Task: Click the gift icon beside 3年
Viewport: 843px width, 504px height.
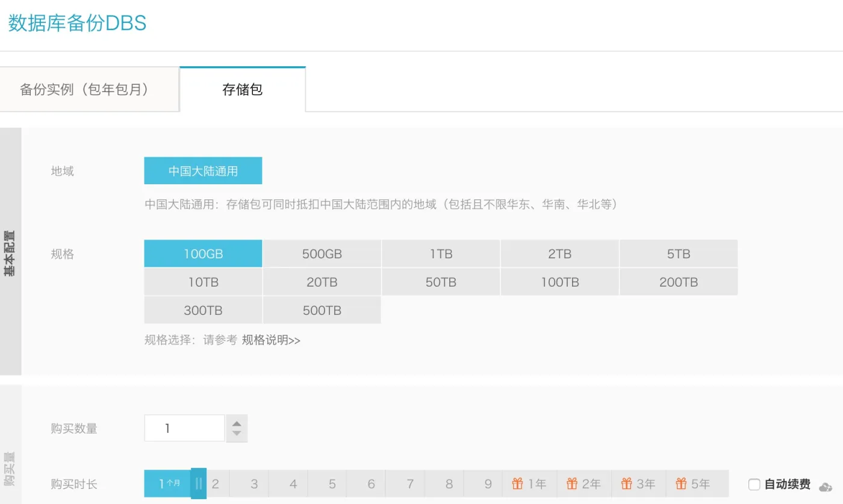Action: tap(627, 484)
